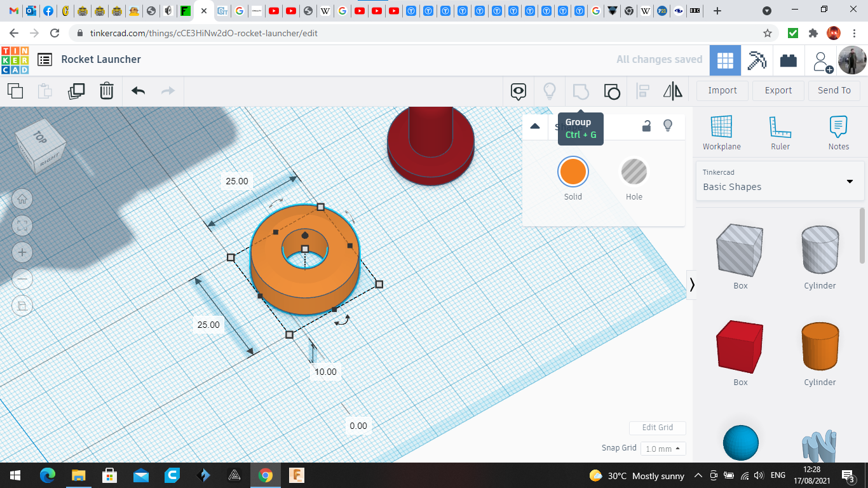This screenshot has height=488, width=868.
Task: Switch to the Gmail browser tab
Action: tap(13, 11)
